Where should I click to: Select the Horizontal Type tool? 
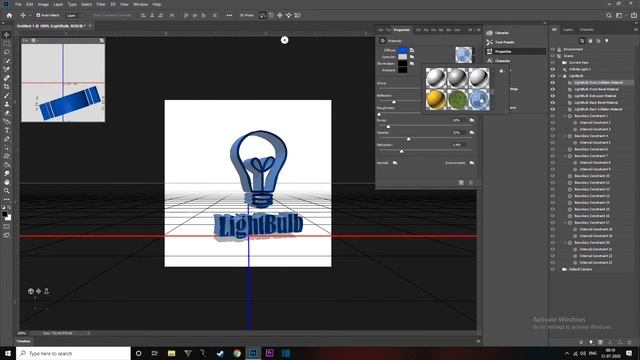7,130
